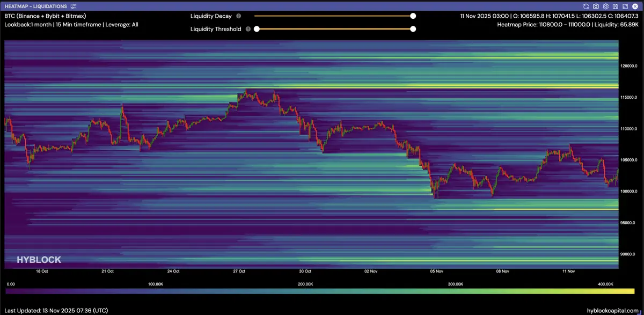This screenshot has height=315, width=644.
Task: Click the 11 Nov 2025 03:00 OHLC readout
Action: point(550,16)
